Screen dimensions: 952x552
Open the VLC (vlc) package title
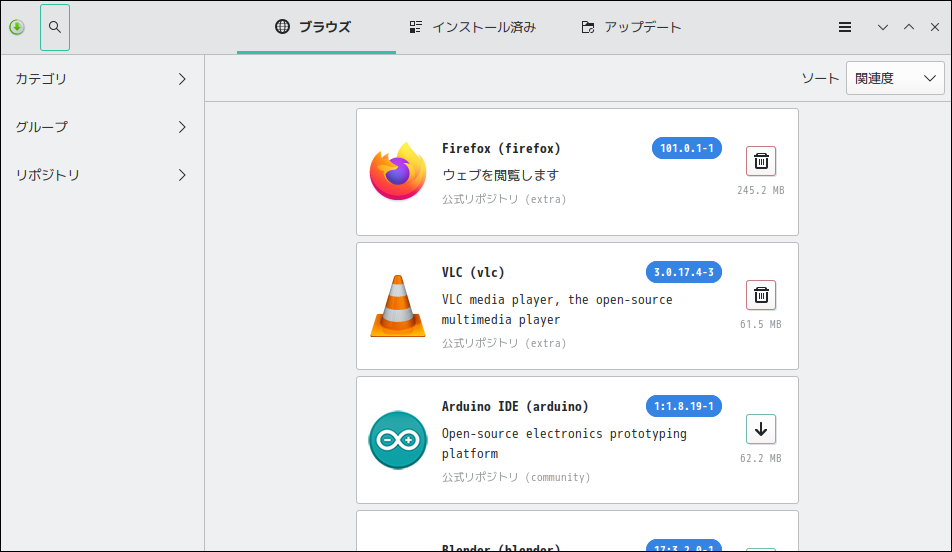pyautogui.click(x=473, y=273)
